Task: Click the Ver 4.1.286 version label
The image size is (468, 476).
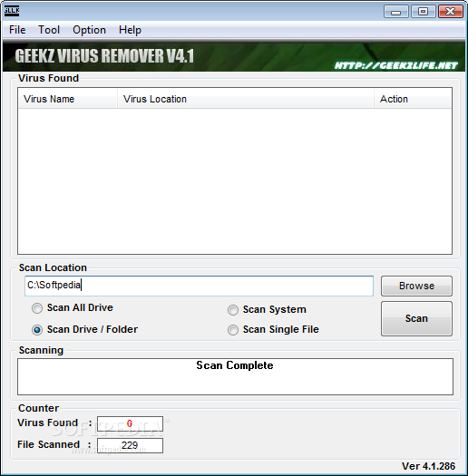Action: pyautogui.click(x=428, y=466)
